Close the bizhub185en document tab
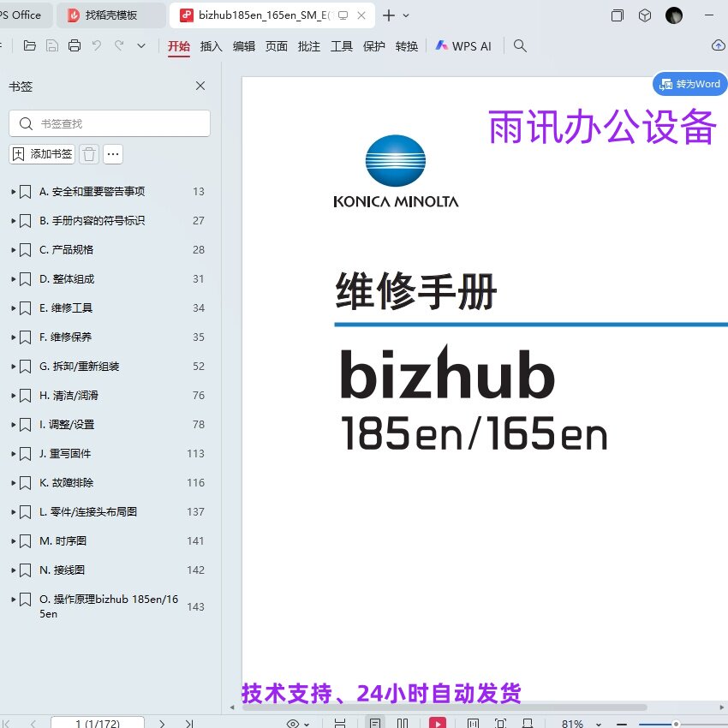 pyautogui.click(x=361, y=15)
